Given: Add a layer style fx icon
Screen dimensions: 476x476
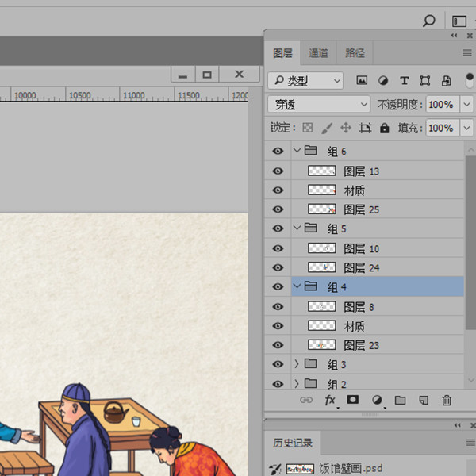Looking at the screenshot, I should pyautogui.click(x=330, y=401).
